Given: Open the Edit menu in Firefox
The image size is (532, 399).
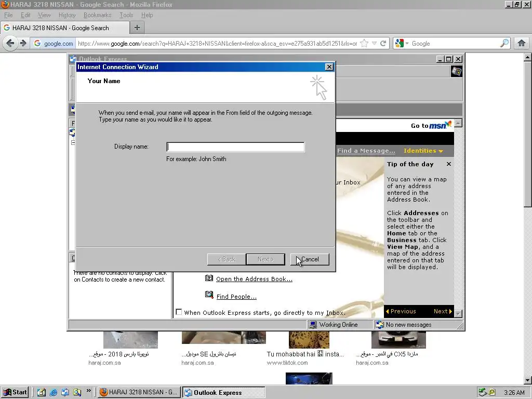Looking at the screenshot, I should [25, 15].
